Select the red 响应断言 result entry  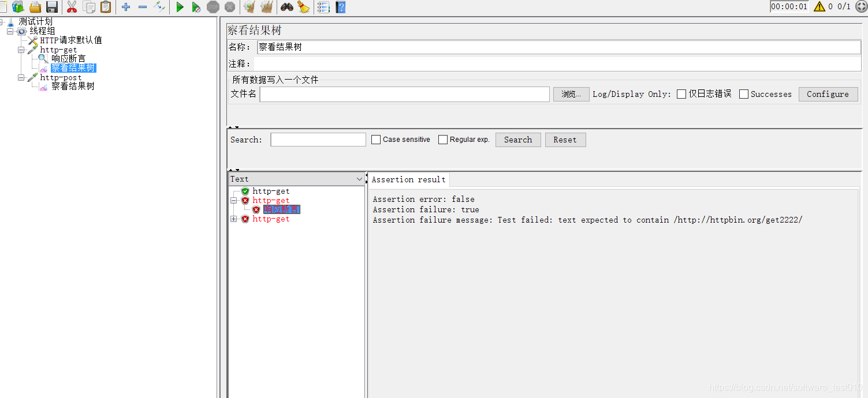[x=282, y=209]
